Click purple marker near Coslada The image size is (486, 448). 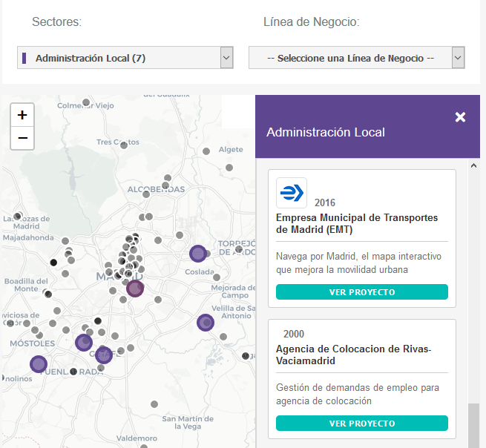pos(197,254)
